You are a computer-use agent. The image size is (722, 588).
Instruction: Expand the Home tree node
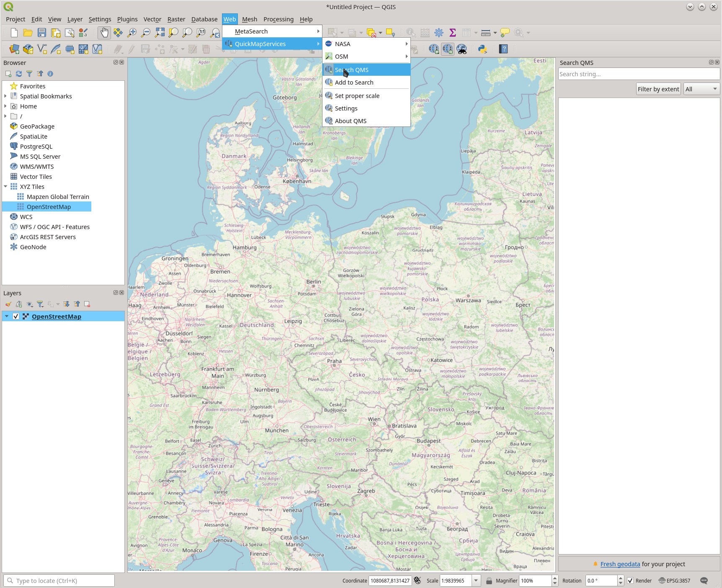click(5, 106)
